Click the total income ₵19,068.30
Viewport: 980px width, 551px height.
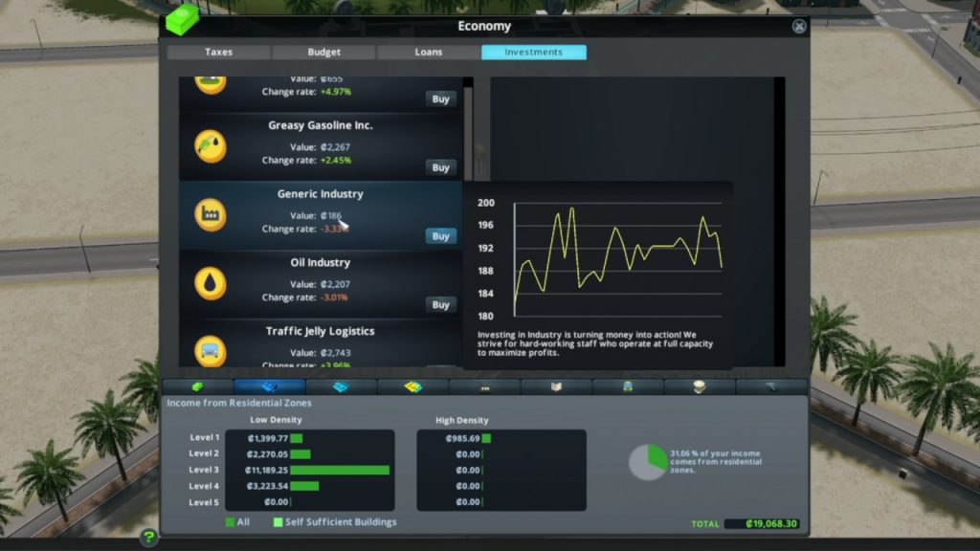coord(771,523)
